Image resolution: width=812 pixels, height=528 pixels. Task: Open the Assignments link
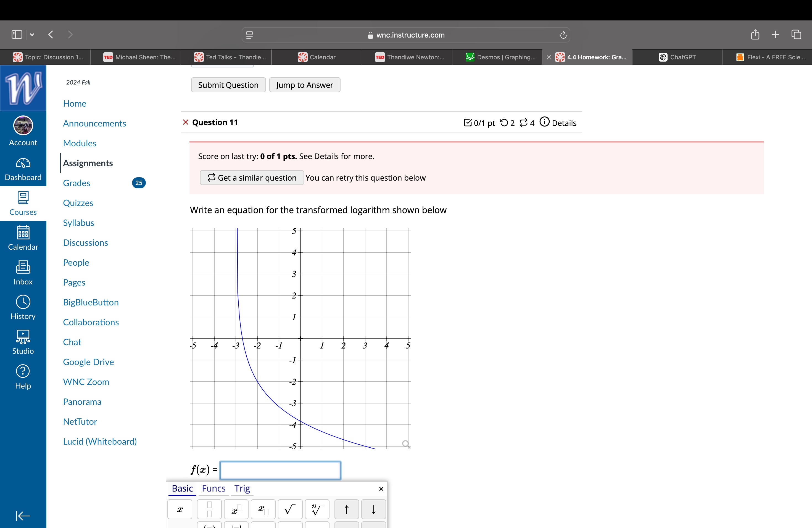88,163
